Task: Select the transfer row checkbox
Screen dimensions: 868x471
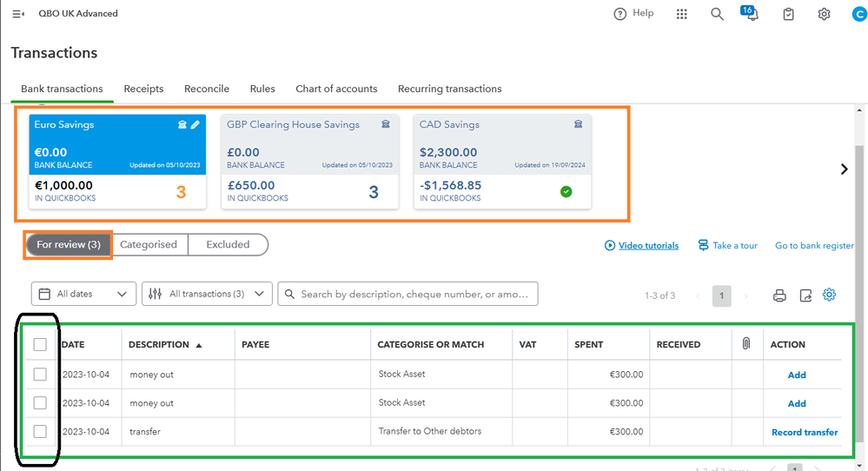Action: pos(40,432)
